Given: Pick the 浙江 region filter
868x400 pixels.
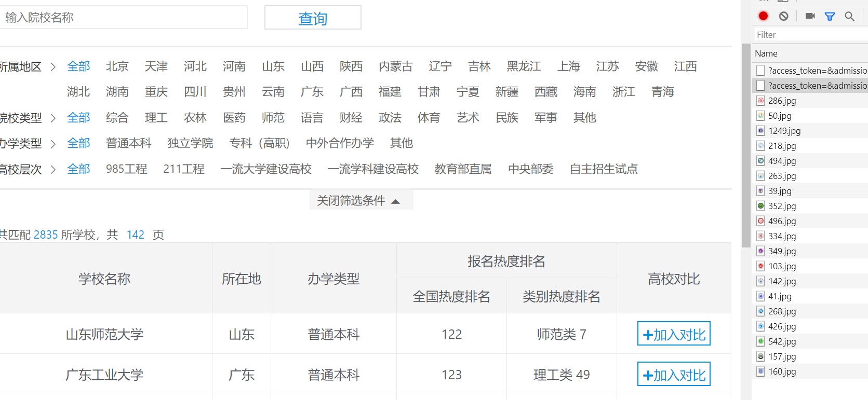Looking at the screenshot, I should click(x=624, y=92).
